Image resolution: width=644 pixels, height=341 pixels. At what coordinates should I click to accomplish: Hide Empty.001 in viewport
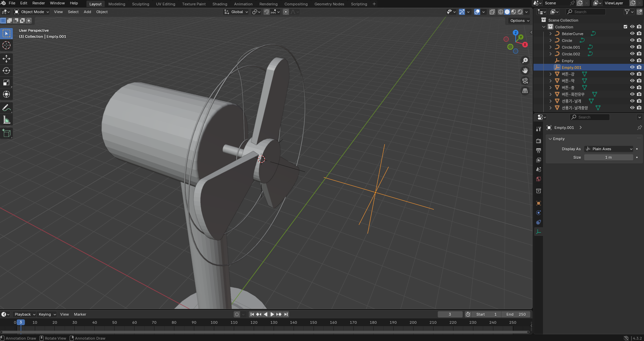[632, 68]
